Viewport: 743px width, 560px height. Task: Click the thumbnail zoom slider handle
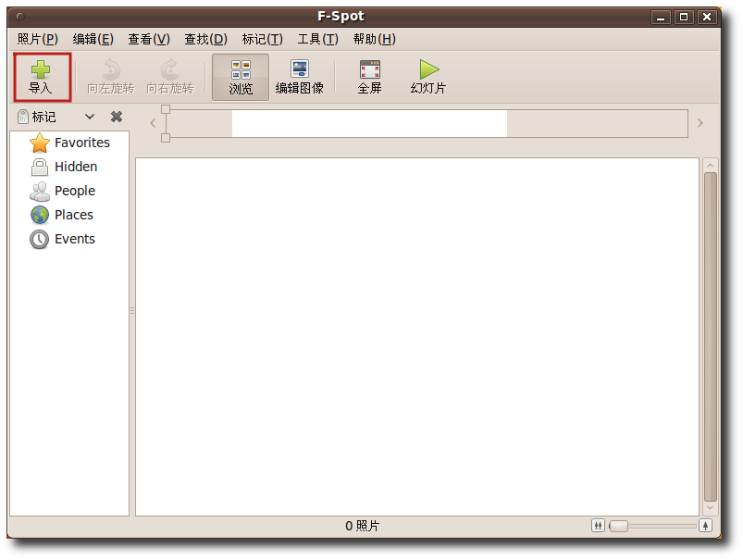(x=618, y=526)
